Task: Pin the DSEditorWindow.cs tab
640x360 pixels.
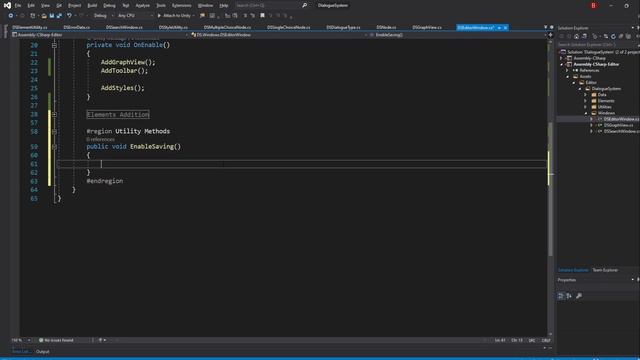Action: pos(499,28)
